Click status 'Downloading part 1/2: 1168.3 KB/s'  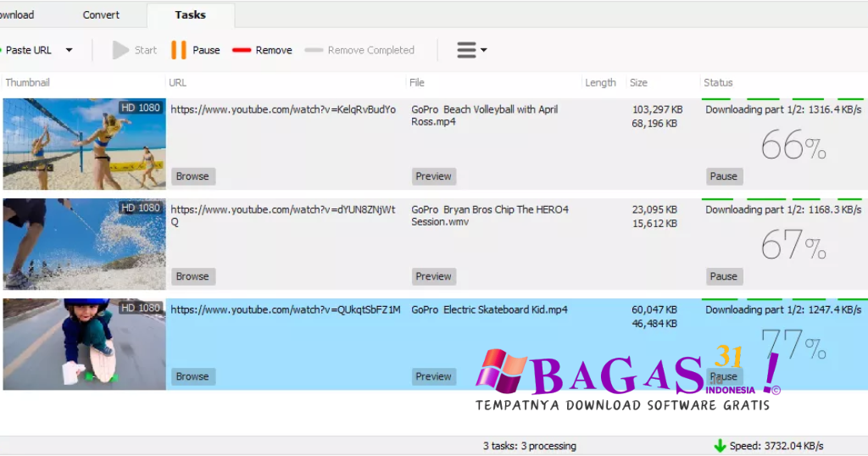(783, 209)
